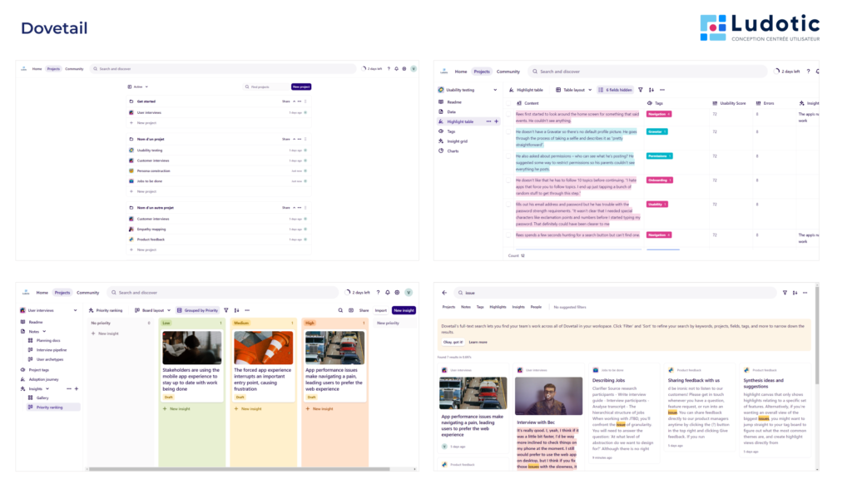Dismiss the search tip with Okay, got it!

[453, 343]
